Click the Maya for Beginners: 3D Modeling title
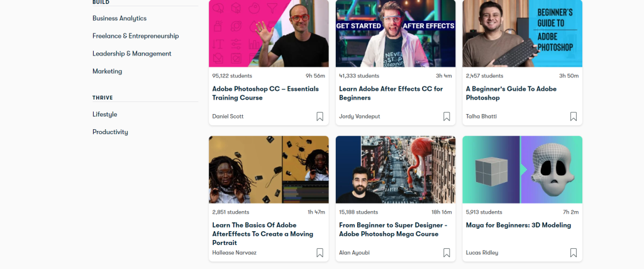This screenshot has width=644, height=269. (x=518, y=226)
